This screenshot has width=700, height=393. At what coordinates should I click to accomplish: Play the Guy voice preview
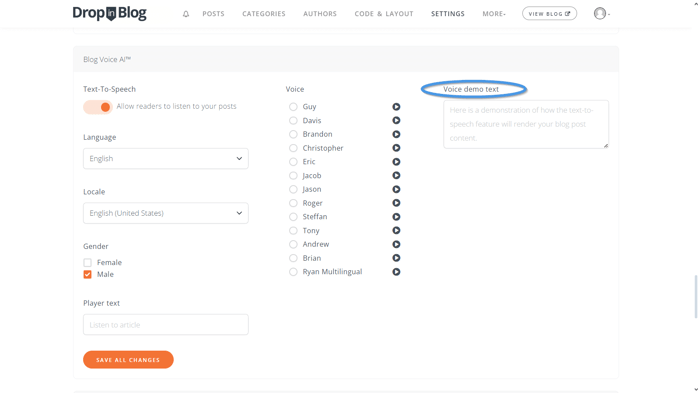point(396,107)
